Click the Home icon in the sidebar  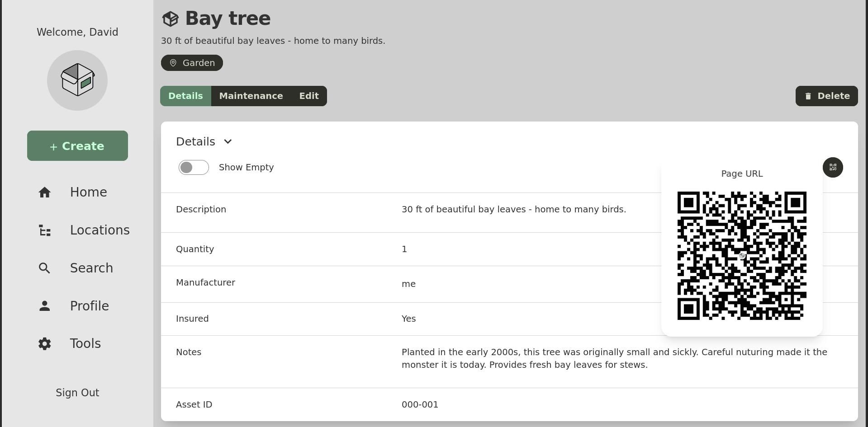pos(45,192)
